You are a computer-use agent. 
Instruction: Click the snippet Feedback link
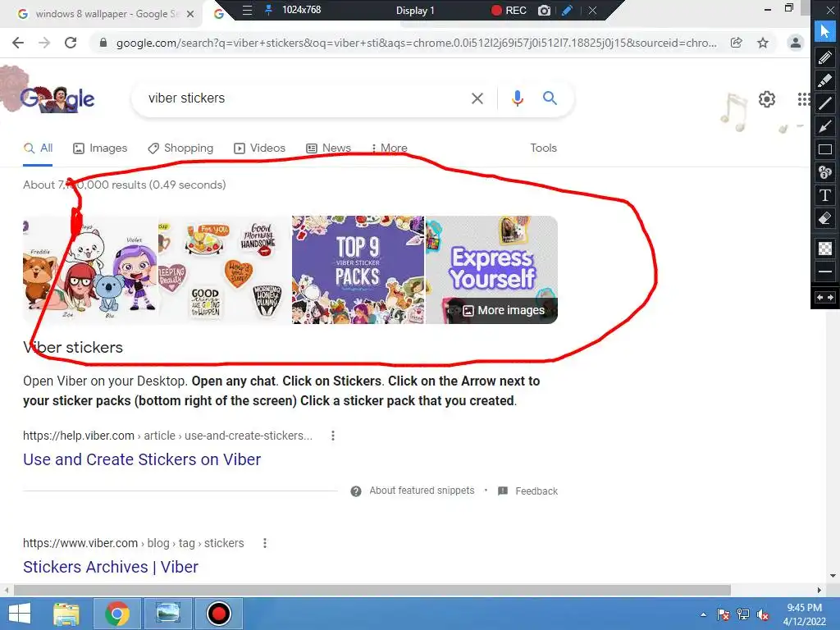pyautogui.click(x=527, y=491)
